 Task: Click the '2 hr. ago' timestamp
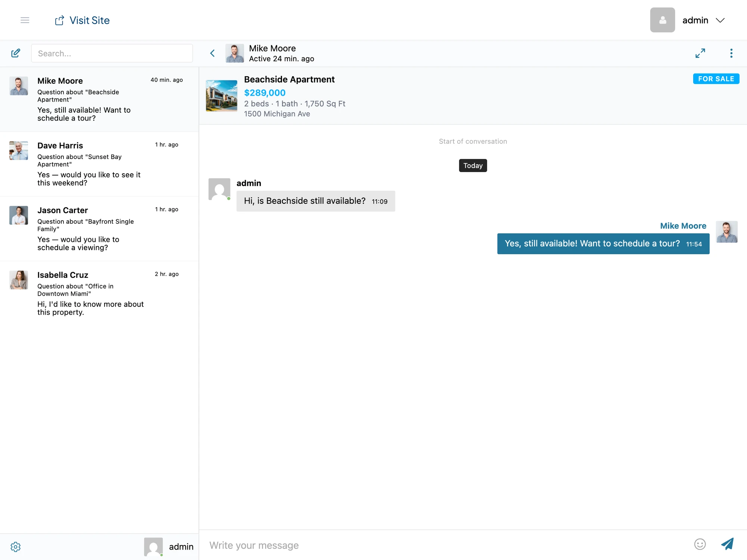(167, 274)
